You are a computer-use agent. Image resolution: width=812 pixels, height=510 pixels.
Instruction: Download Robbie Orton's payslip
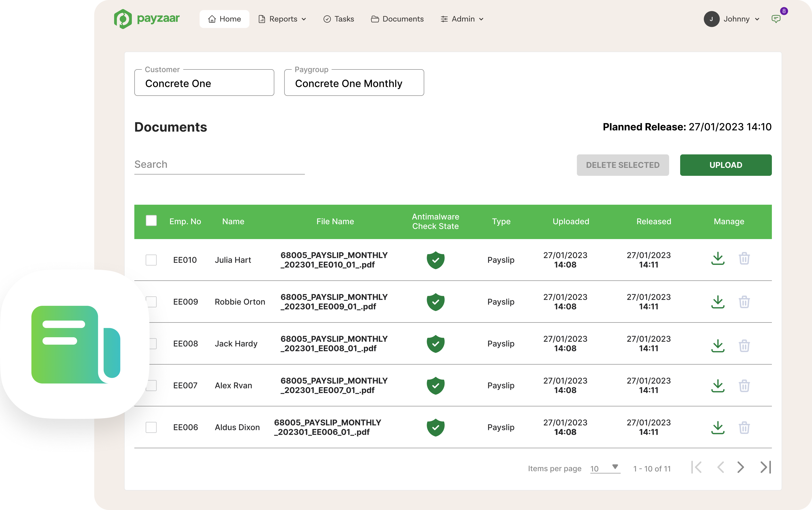click(x=718, y=302)
